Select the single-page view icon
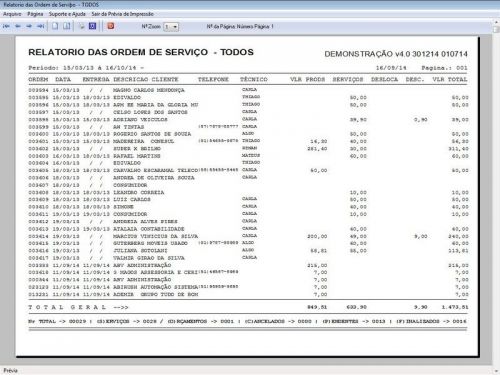 coord(55,26)
